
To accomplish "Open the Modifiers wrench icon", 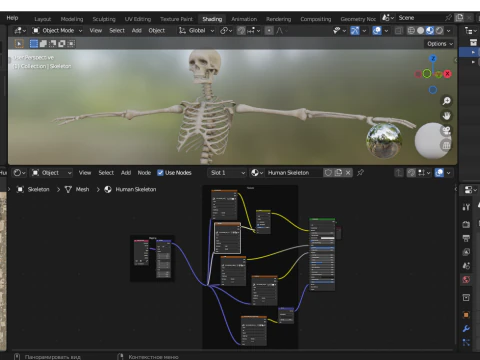I will [466, 329].
